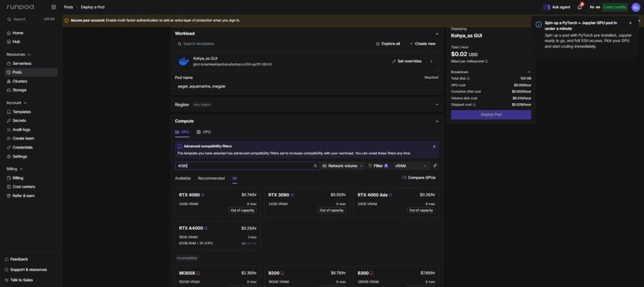Click the Stopped cost info icon
Screen dimensions: 644x287
pos(474,105)
